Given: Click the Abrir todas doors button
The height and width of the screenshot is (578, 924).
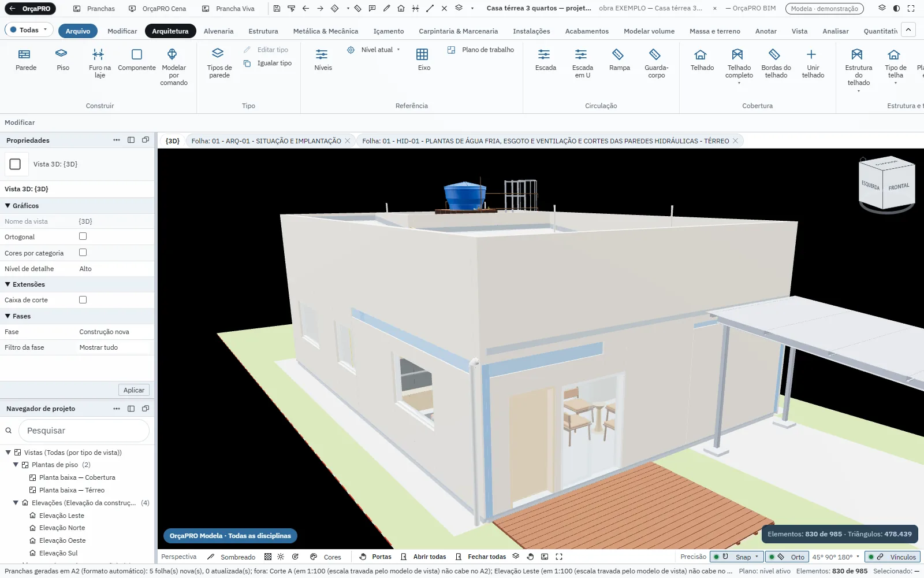Looking at the screenshot, I should 423,557.
